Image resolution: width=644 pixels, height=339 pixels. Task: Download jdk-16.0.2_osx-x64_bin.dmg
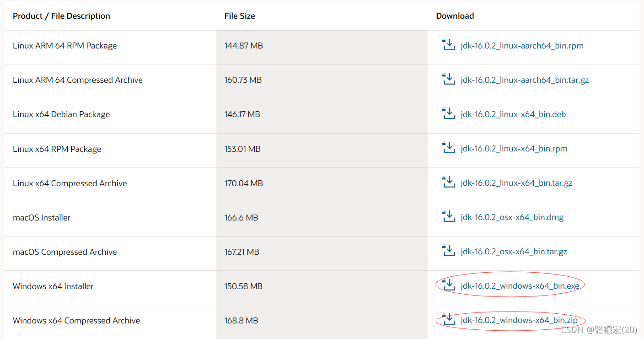pyautogui.click(x=512, y=217)
